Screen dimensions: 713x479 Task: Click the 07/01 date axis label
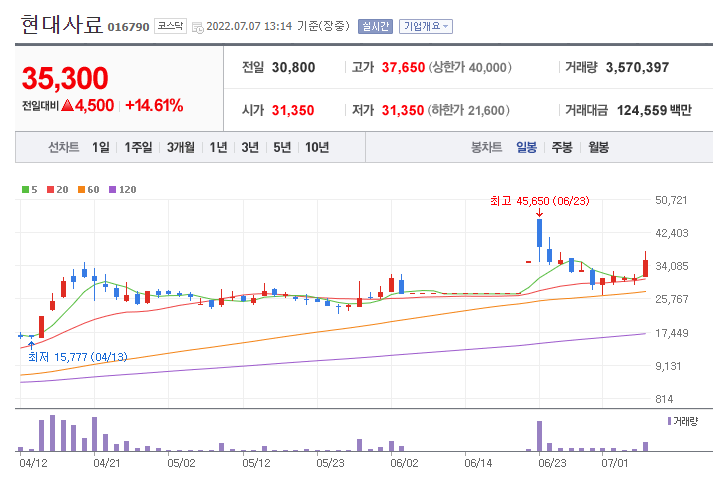pos(615,463)
